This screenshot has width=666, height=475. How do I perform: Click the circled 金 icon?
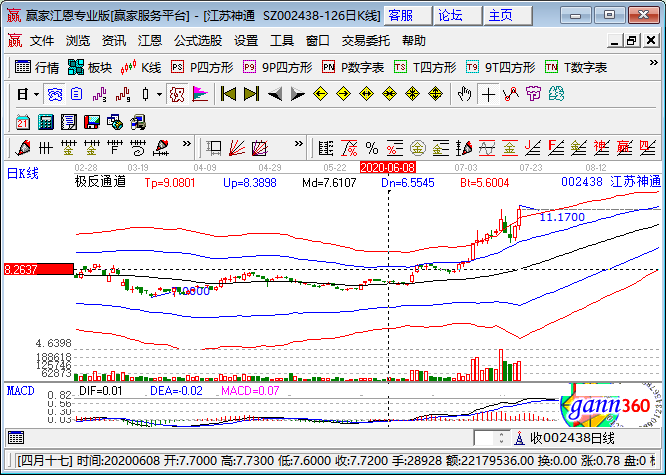pyautogui.click(x=418, y=148)
